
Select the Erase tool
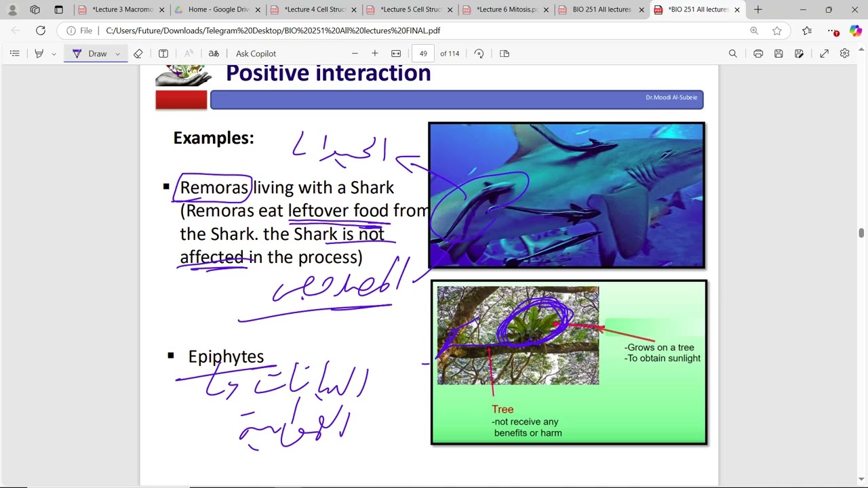pos(138,54)
